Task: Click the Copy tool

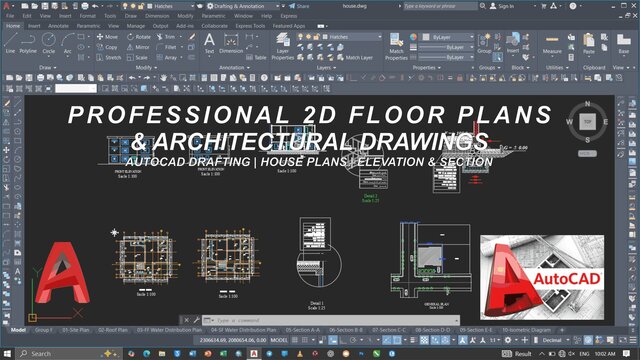Action: [x=107, y=47]
